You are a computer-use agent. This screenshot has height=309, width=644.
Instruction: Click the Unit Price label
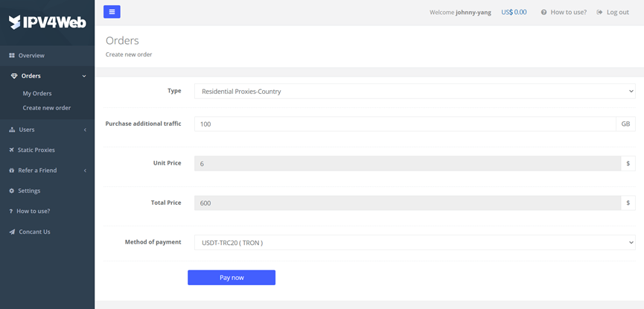168,163
